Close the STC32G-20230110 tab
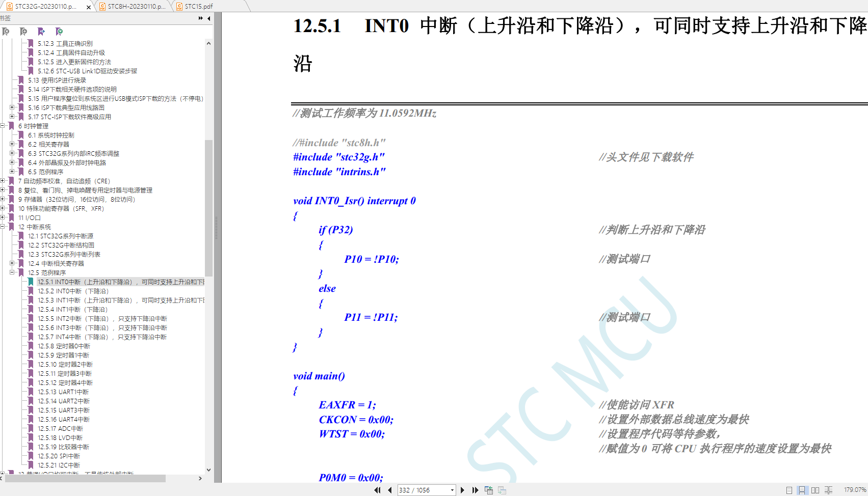Screen dimensions: 868x496 coord(89,7)
